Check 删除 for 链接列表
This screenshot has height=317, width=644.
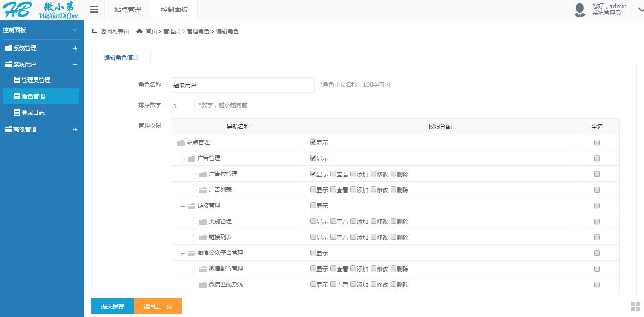pyautogui.click(x=394, y=237)
